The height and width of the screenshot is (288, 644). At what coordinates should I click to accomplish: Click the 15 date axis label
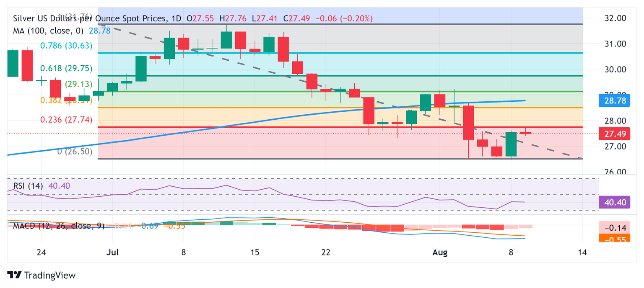point(254,252)
